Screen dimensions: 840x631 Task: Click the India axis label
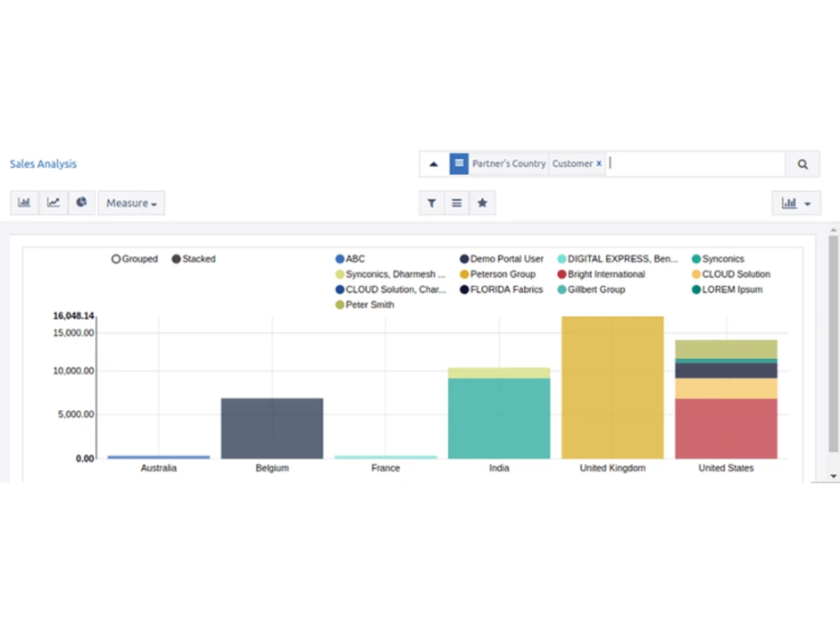click(x=499, y=468)
